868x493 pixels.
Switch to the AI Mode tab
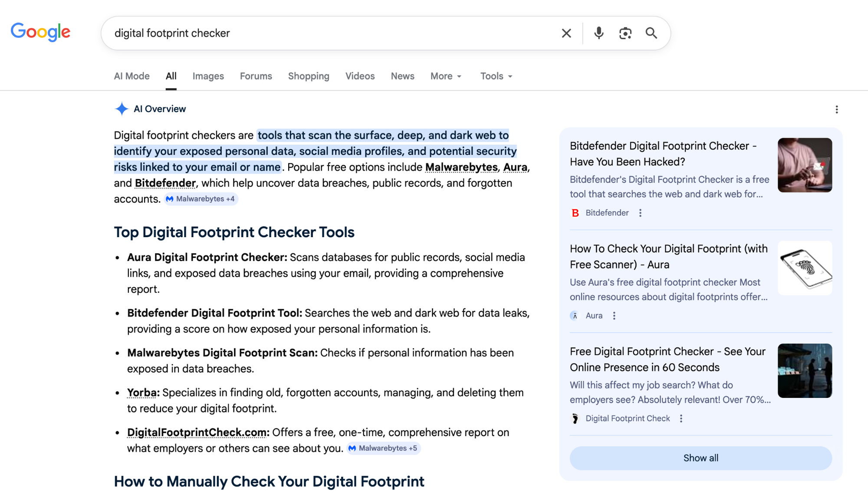(132, 76)
